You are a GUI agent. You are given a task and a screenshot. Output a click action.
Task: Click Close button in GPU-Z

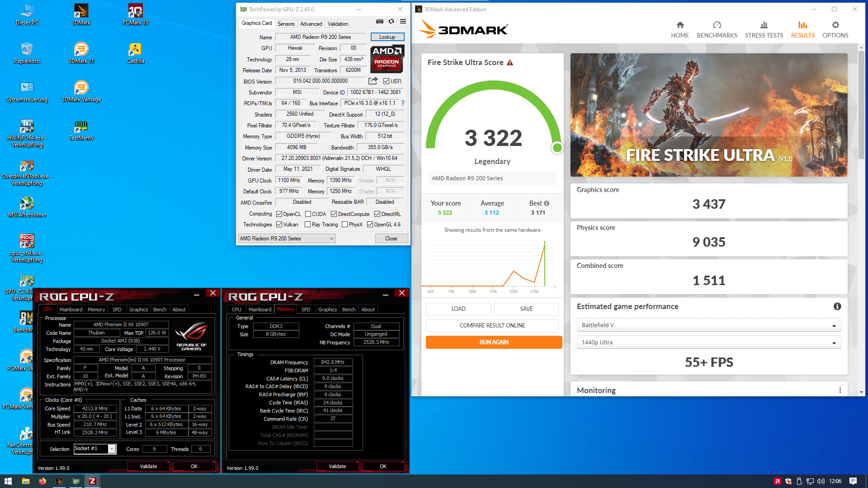tap(391, 239)
